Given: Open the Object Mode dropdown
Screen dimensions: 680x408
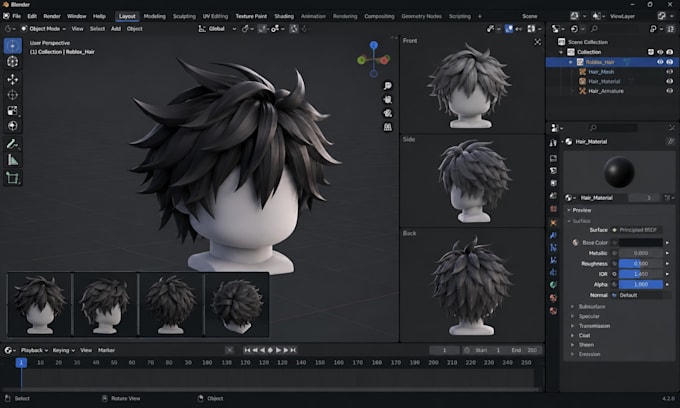Looking at the screenshot, I should pos(43,29).
